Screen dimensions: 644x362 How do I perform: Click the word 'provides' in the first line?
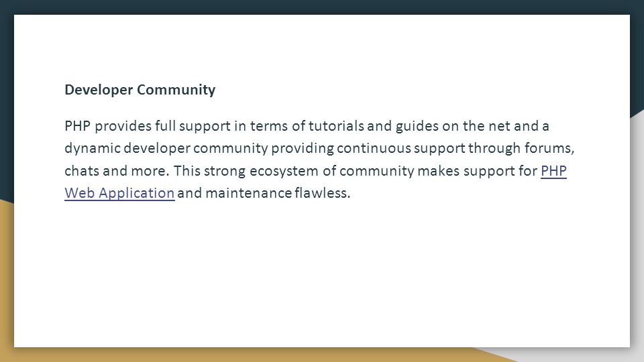[123, 126]
